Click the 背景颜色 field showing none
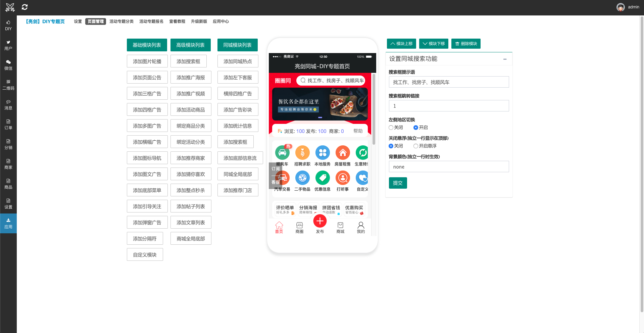The width and height of the screenshot is (644, 333). click(x=449, y=166)
